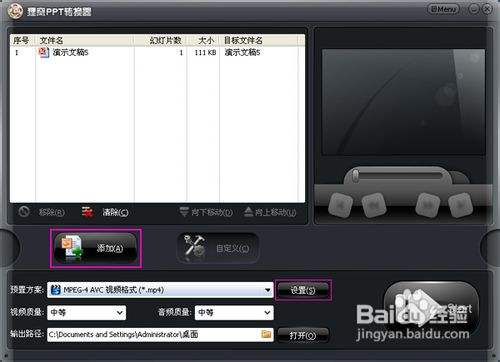The width and height of the screenshot is (500, 362).
Task: Click the 清除(C) clear list button
Action: tap(105, 212)
